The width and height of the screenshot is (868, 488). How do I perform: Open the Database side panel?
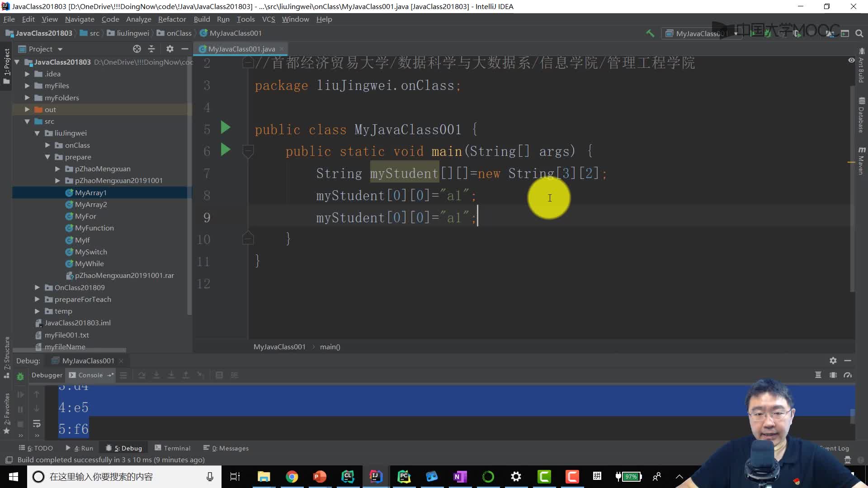tap(861, 115)
